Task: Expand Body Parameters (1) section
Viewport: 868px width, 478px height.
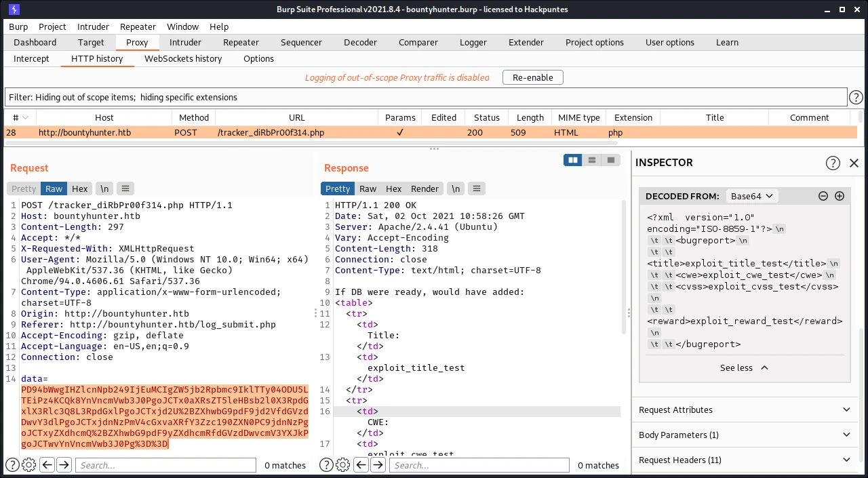Action: [x=744, y=435]
